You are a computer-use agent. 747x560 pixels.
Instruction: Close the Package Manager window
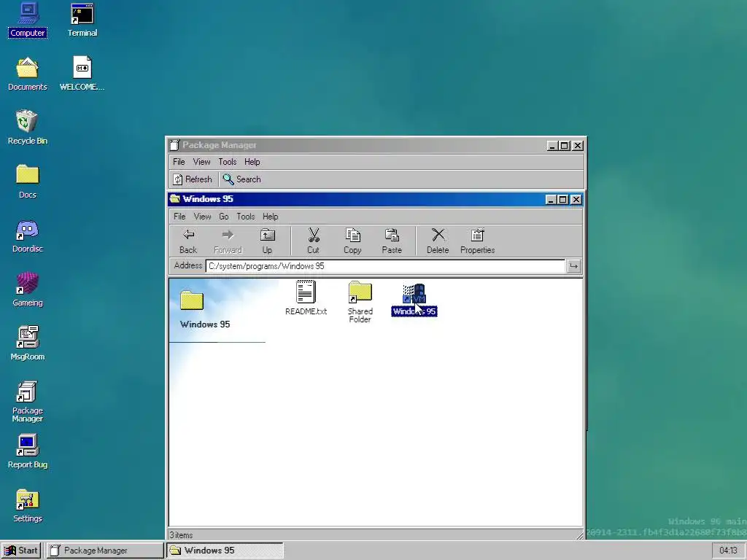tap(578, 146)
